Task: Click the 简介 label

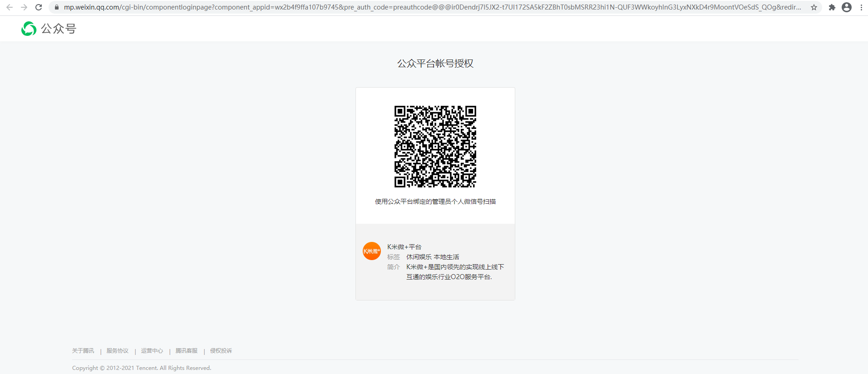Action: pos(394,267)
